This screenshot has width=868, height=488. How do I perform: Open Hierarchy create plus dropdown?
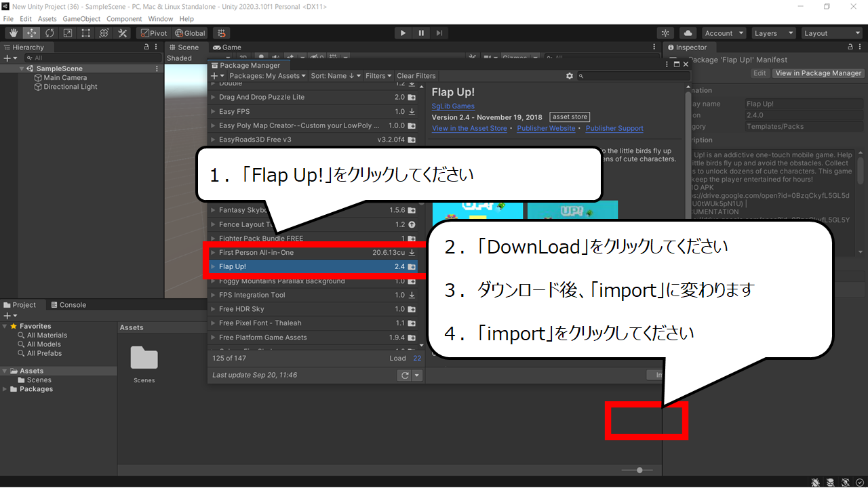click(x=9, y=58)
